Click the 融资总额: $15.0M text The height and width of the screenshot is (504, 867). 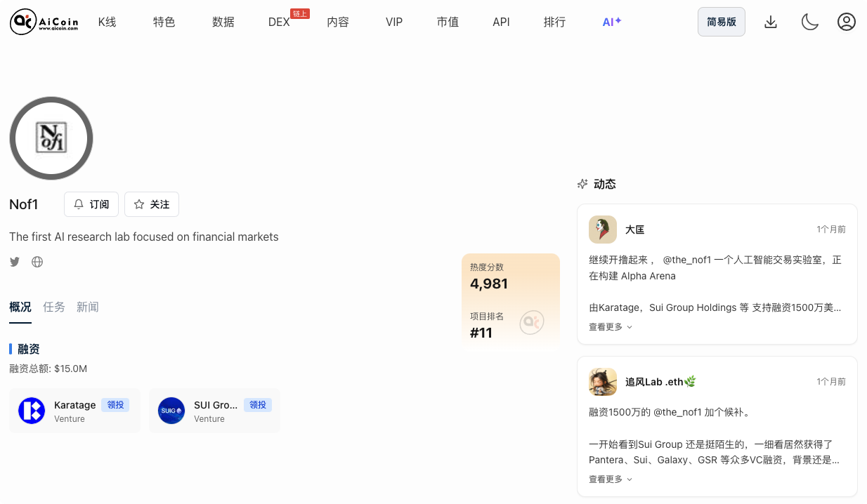click(x=48, y=369)
